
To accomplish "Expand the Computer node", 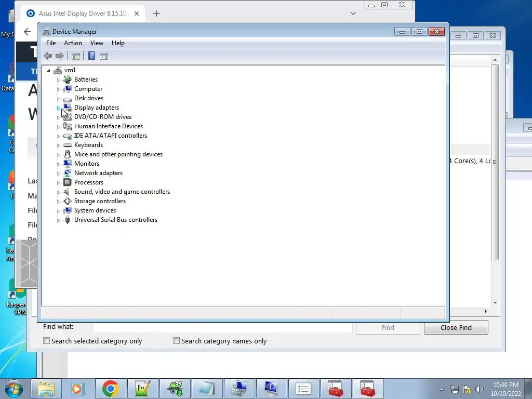I will pos(58,89).
